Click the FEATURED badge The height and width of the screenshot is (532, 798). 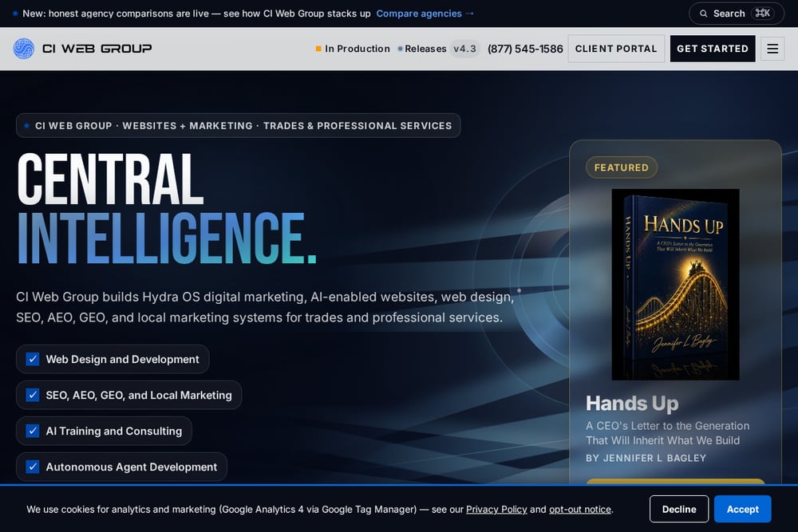coord(622,167)
